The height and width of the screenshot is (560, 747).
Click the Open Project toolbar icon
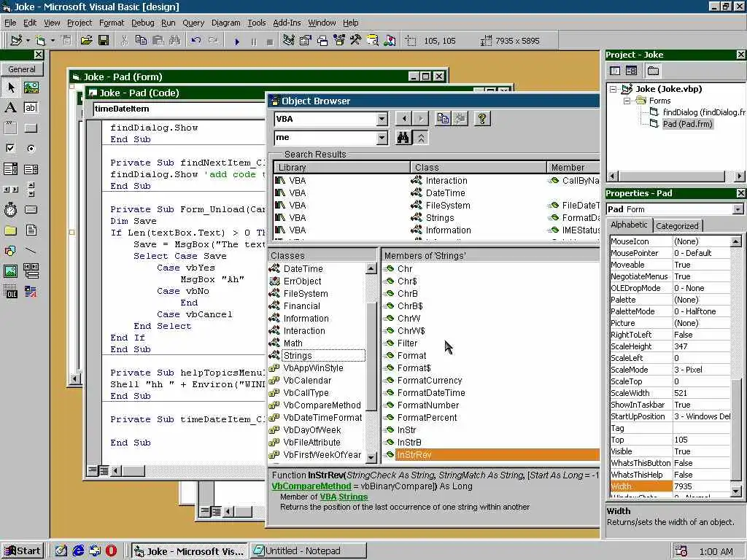point(86,41)
